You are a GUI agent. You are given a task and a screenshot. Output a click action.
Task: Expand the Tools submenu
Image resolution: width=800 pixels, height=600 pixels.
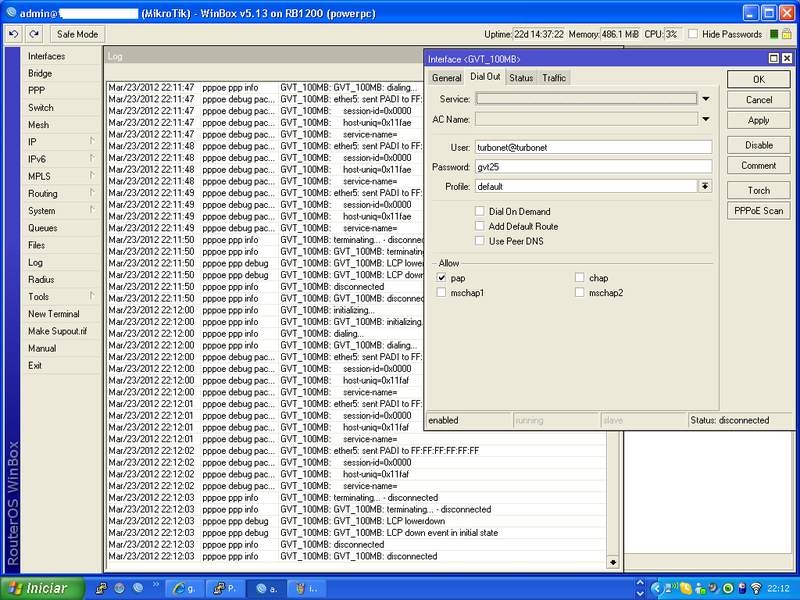pyautogui.click(x=92, y=295)
